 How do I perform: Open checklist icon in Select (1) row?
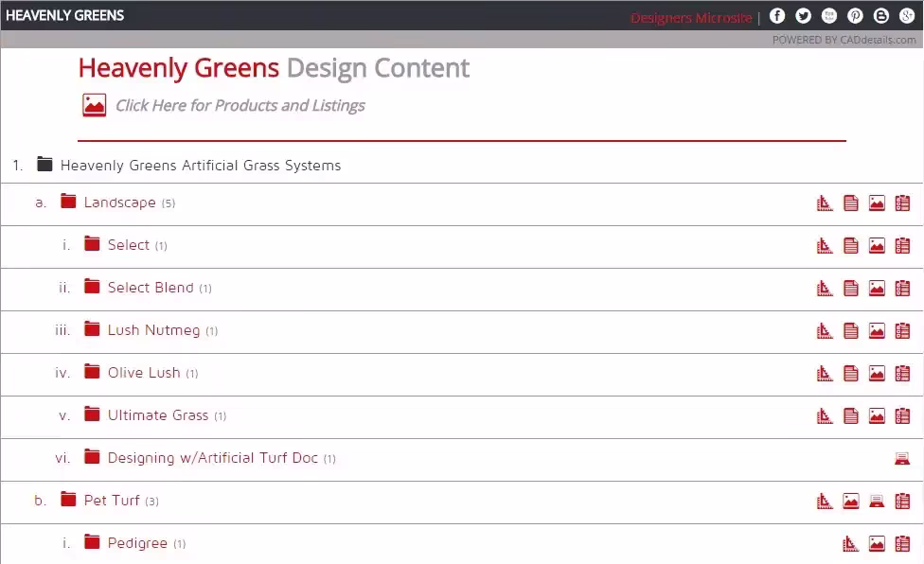pyautogui.click(x=902, y=245)
